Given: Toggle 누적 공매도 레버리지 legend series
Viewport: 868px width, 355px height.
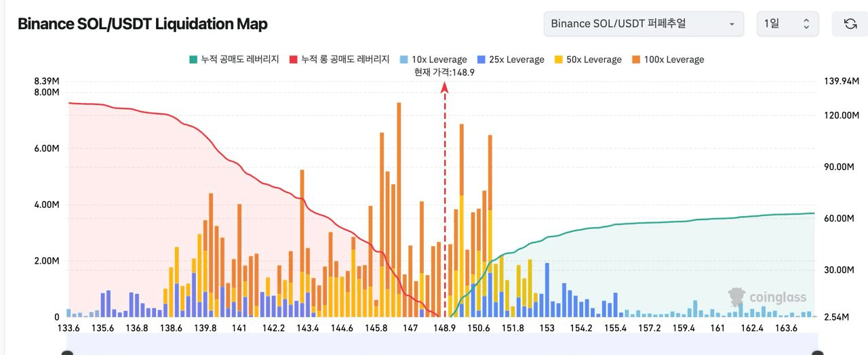Looking at the screenshot, I should pos(234,60).
